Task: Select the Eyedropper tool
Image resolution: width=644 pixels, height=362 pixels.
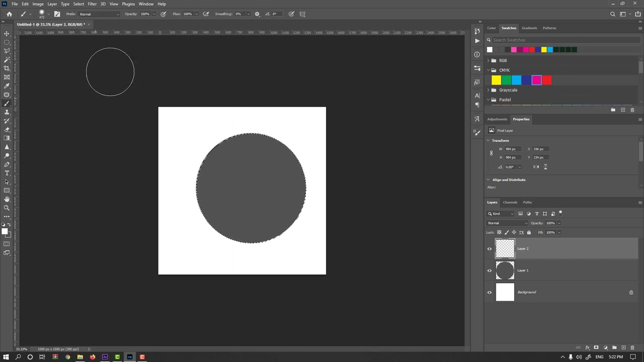Action: (7, 86)
